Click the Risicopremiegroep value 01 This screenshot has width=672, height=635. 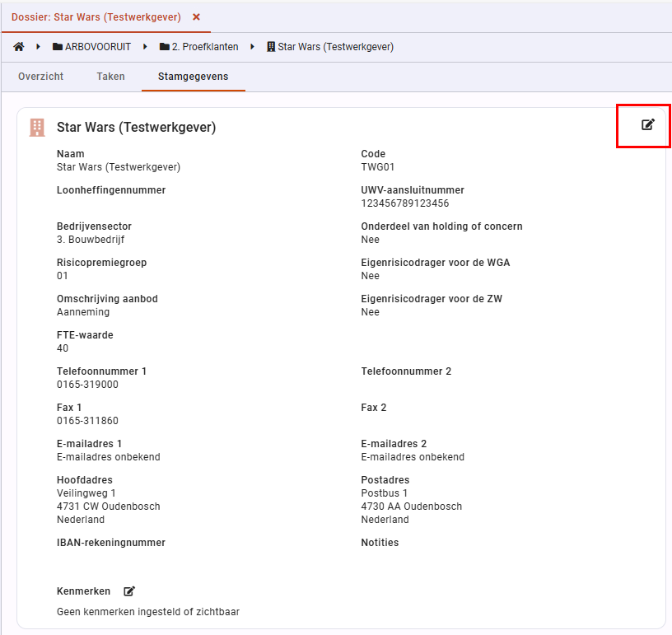pos(62,276)
